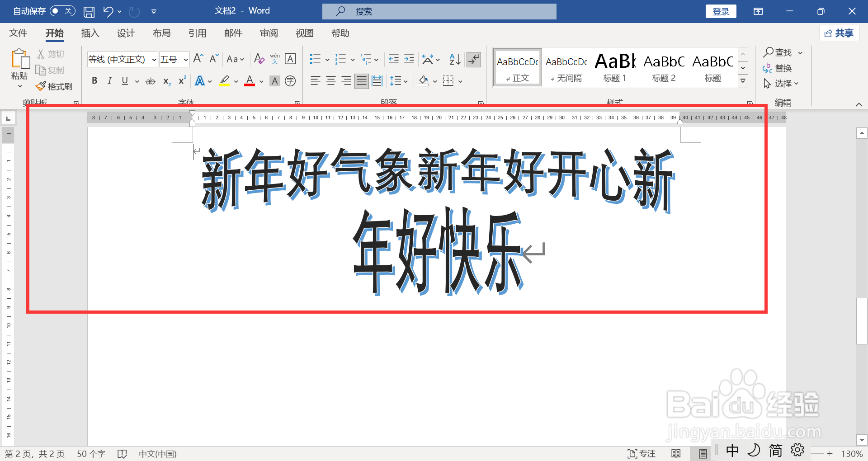Toggle Justify alignment button
The height and width of the screenshot is (461, 868).
[361, 81]
